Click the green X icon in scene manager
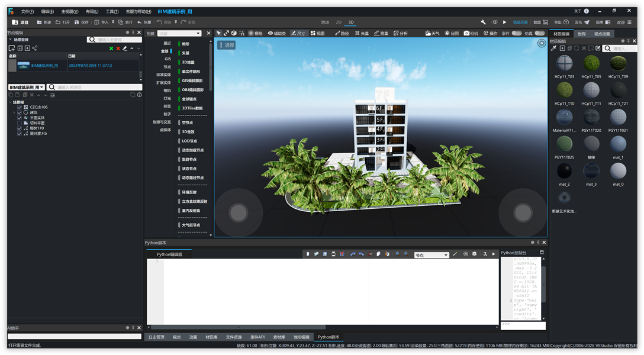The image size is (644, 355). (111, 49)
